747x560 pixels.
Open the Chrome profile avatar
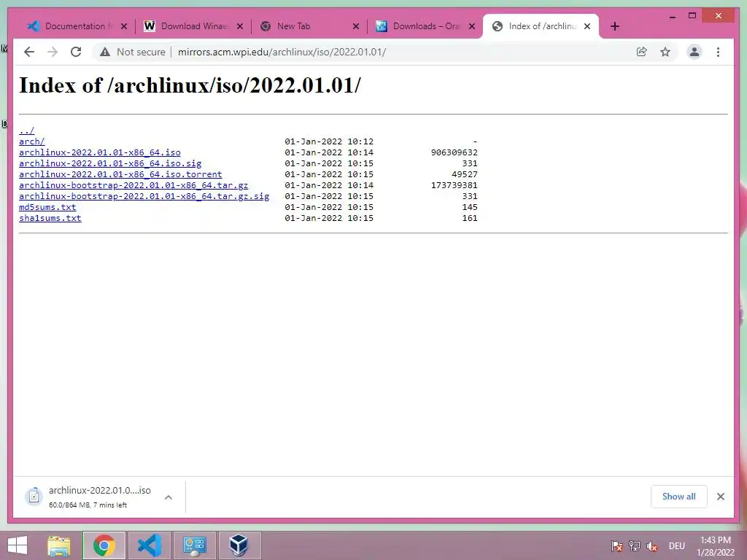pos(694,52)
